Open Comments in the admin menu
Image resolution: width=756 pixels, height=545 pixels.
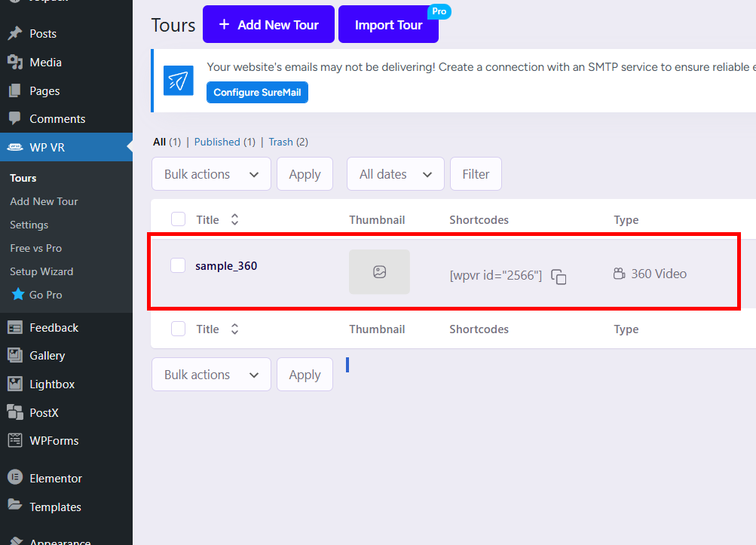tap(57, 118)
